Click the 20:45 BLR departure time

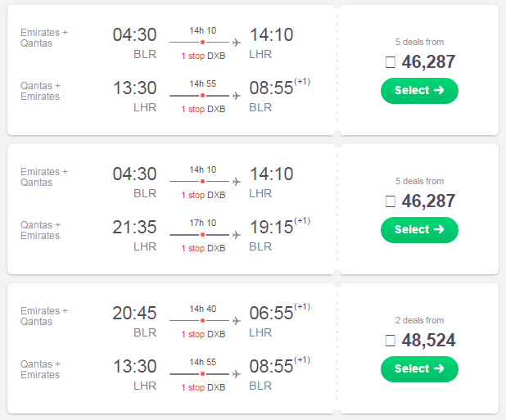pos(134,313)
